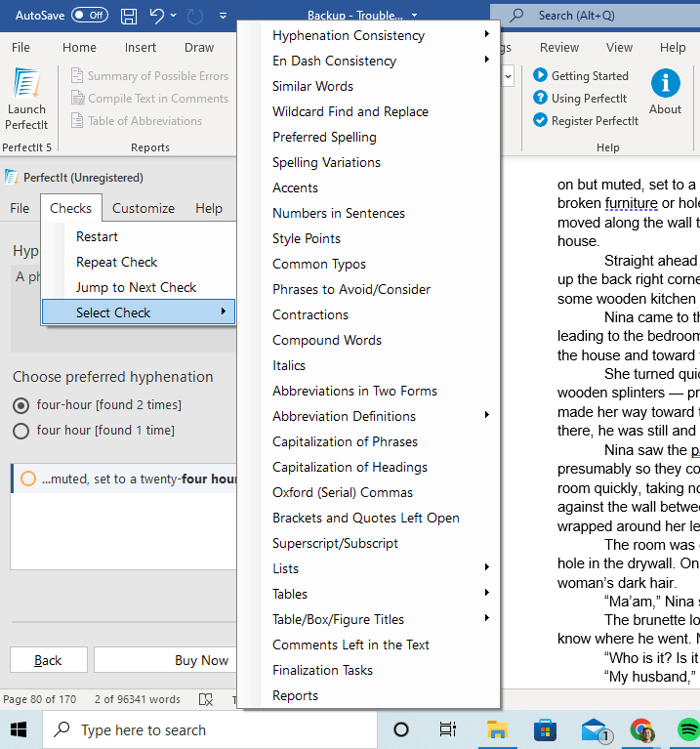Open Using PerfectIt help item
Viewport: 700px width, 749px height.
[x=580, y=98]
